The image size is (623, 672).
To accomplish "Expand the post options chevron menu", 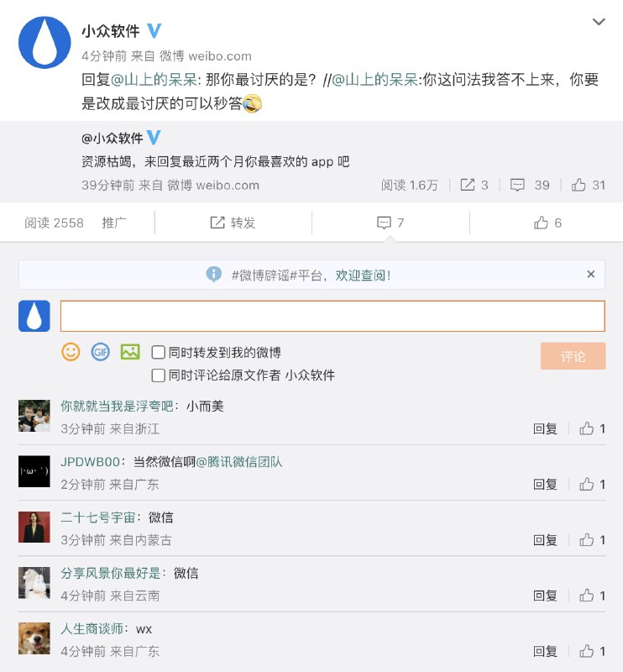I will click(x=599, y=23).
